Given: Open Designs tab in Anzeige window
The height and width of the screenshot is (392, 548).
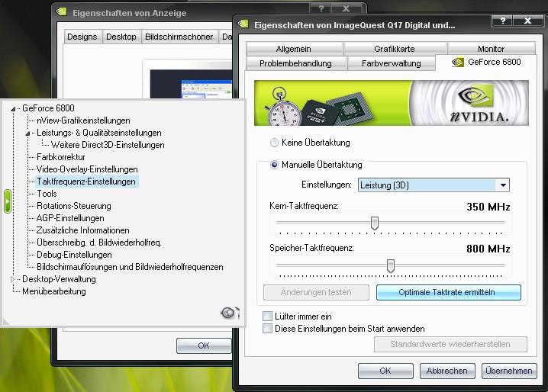Looking at the screenshot, I should coord(82,37).
